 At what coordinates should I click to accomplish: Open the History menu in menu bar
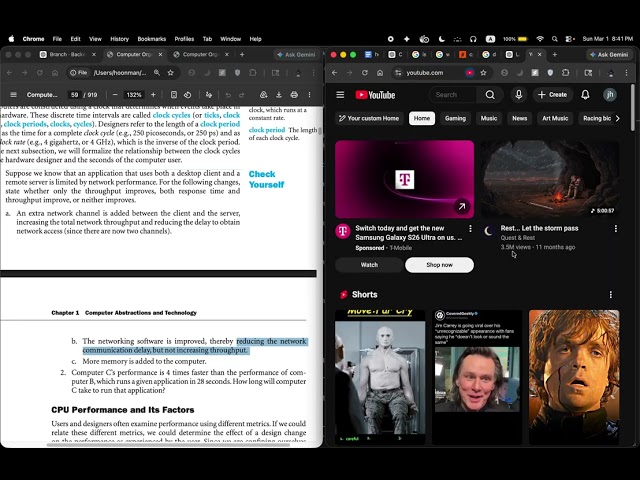(x=120, y=39)
